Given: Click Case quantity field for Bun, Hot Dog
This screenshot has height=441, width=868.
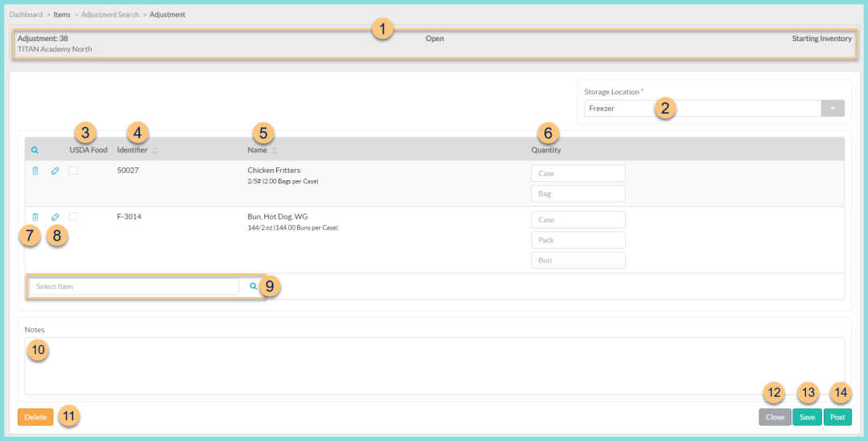Looking at the screenshot, I should click(578, 220).
